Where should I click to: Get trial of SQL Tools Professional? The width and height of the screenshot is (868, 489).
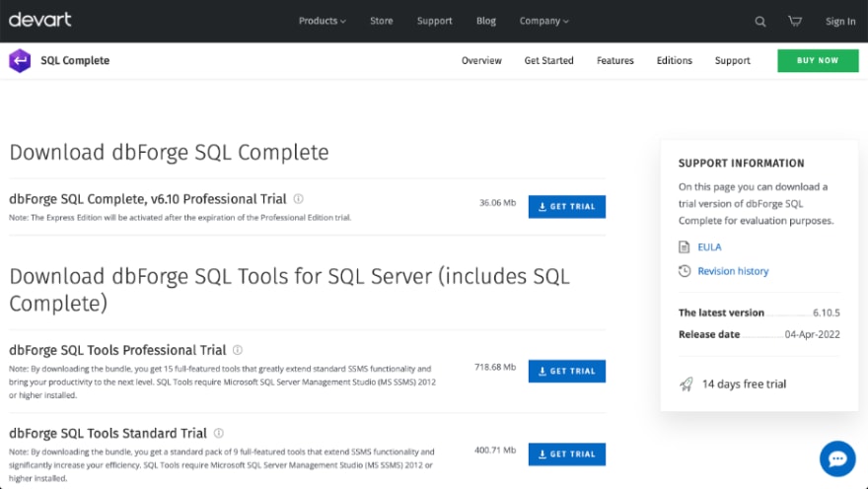(567, 371)
